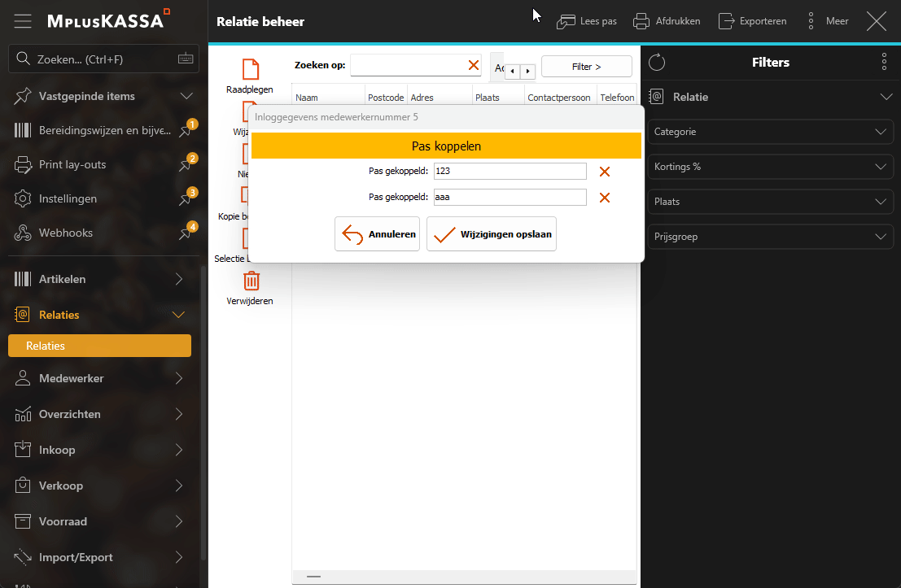Collapse the Relatie filter section
The width and height of the screenshot is (901, 588).
886,97
